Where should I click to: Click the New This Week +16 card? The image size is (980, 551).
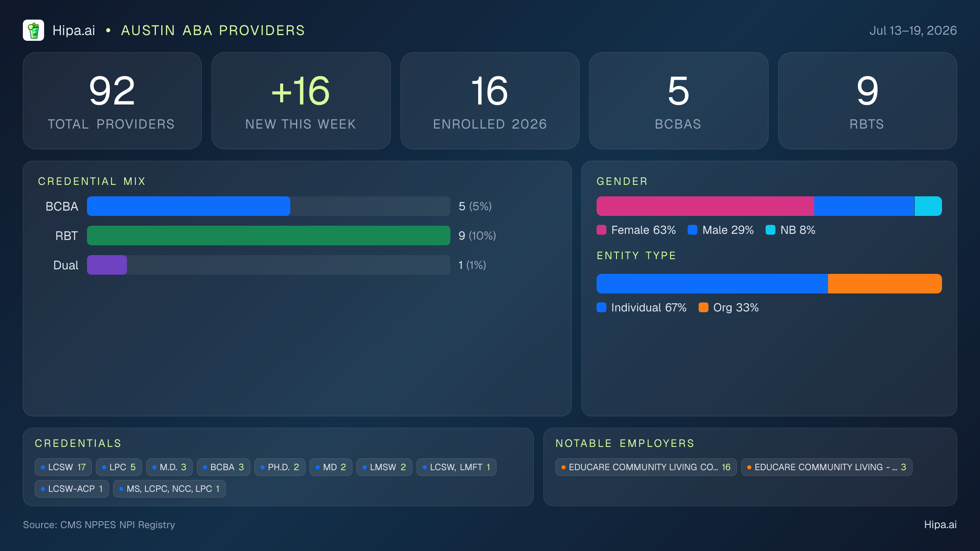[301, 101]
